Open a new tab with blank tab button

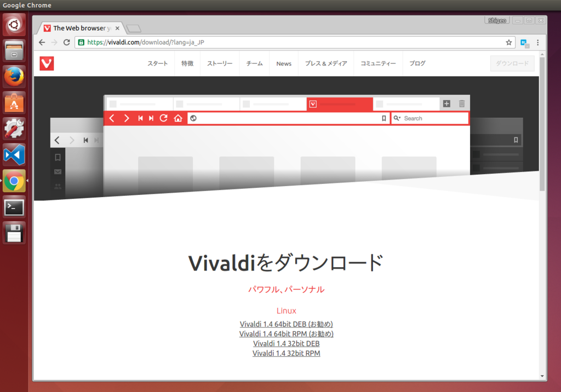point(134,28)
